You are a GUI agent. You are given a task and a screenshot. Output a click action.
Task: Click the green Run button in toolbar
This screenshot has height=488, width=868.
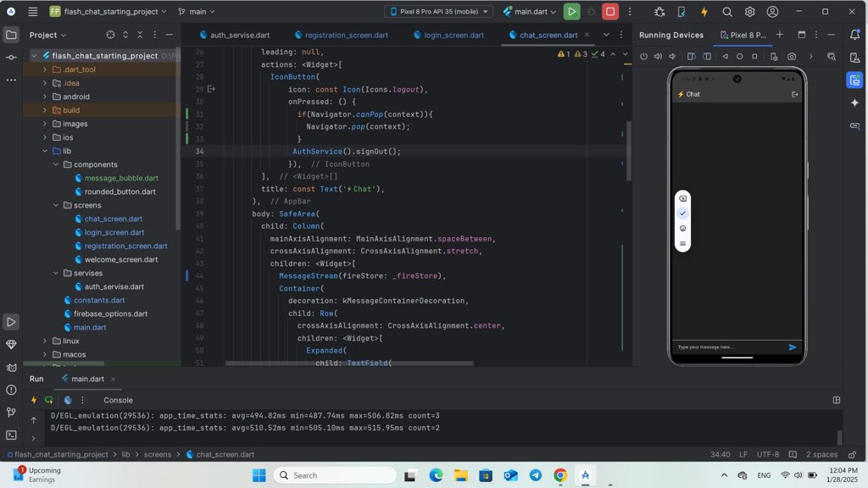point(571,12)
